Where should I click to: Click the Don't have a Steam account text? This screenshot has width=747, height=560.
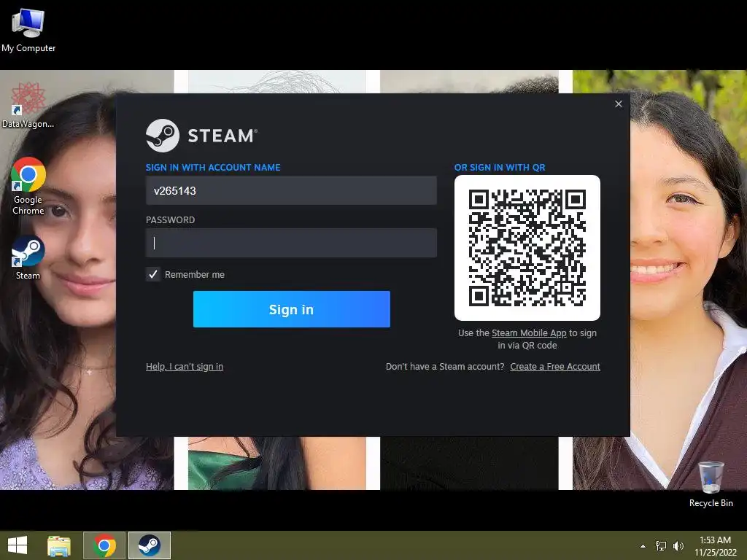click(445, 367)
